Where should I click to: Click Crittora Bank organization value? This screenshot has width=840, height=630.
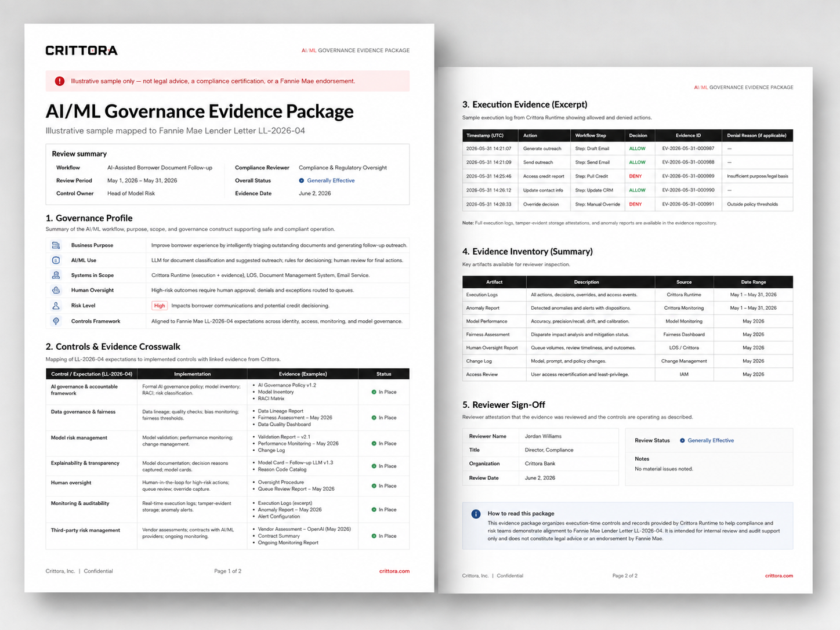point(540,464)
